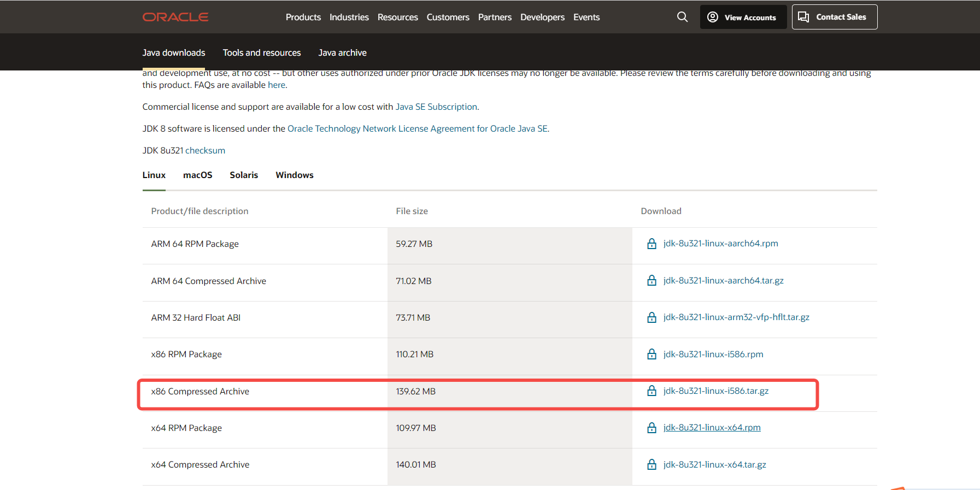Click lock icon beside jdk-8u321-linux-i586.rpm
This screenshot has width=980, height=490.
coord(652,354)
